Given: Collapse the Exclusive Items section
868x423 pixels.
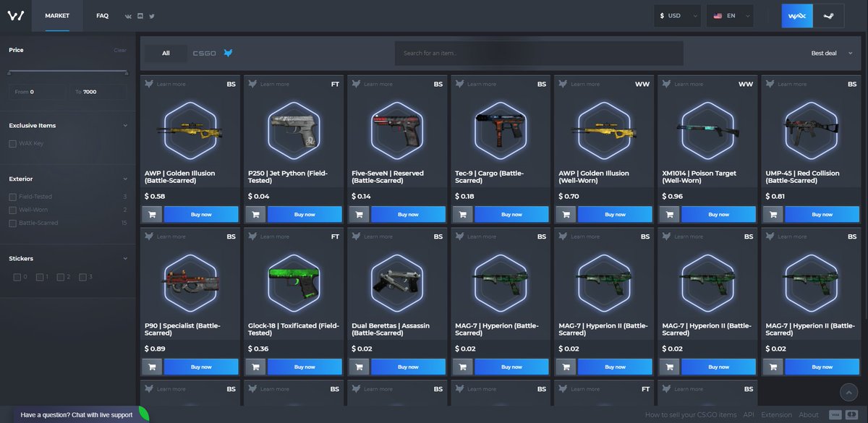Looking at the screenshot, I should point(125,125).
